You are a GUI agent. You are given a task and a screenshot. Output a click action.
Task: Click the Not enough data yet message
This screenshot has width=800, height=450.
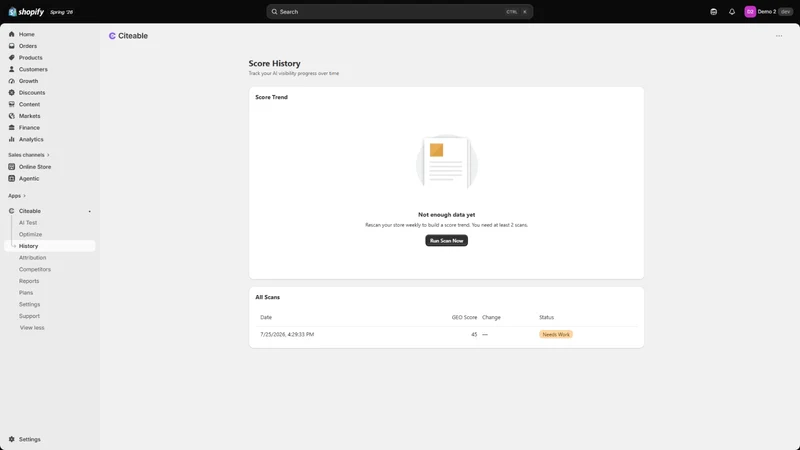[x=446, y=215]
